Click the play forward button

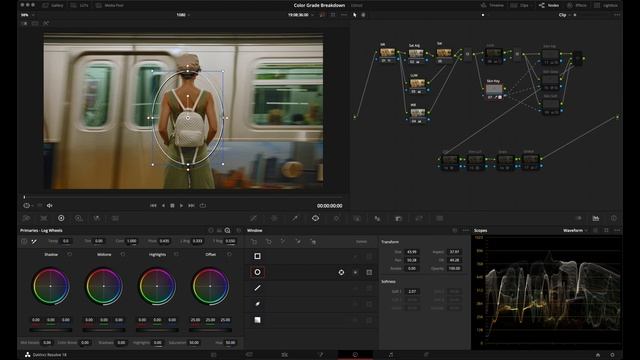click(x=181, y=206)
